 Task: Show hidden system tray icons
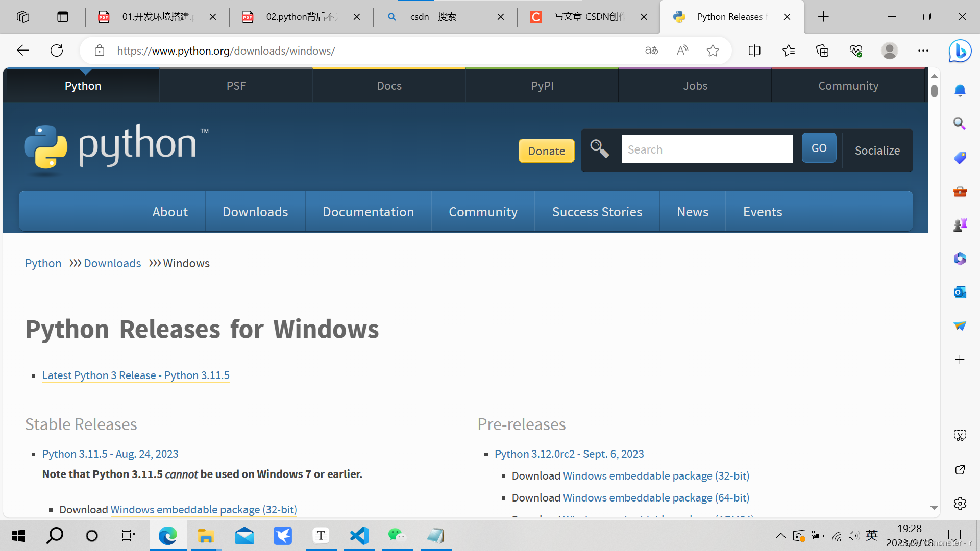point(780,535)
